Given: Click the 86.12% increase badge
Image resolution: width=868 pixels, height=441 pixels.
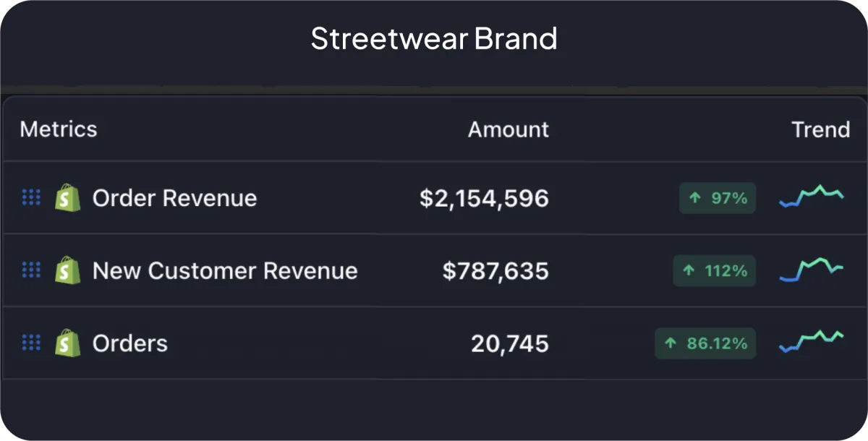Looking at the screenshot, I should tap(705, 343).
